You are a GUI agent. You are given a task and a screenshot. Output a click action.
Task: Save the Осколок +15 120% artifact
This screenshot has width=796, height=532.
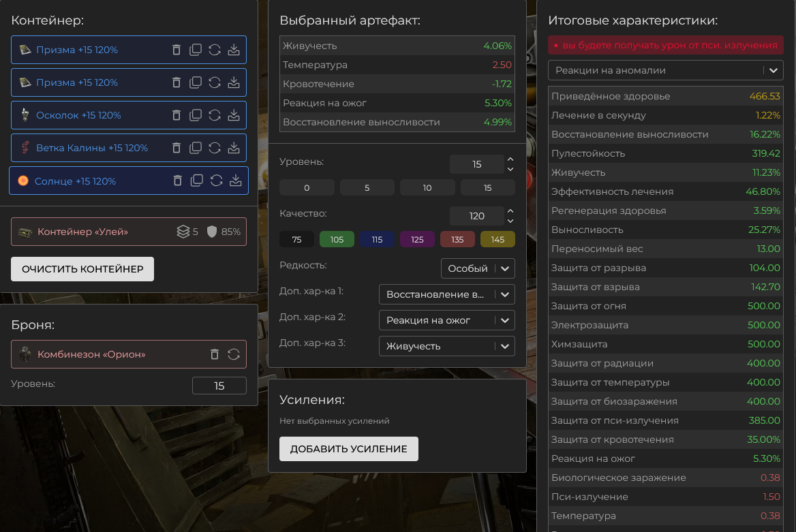[234, 115]
